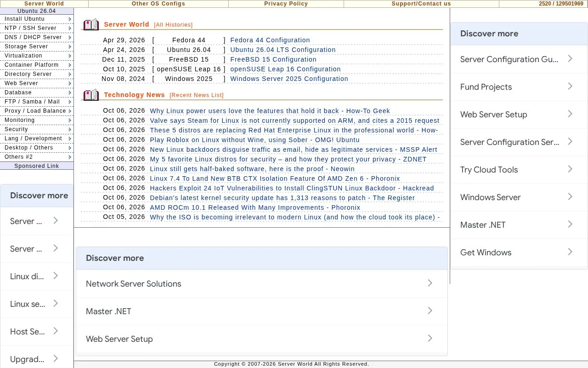This screenshot has width=588, height=368.
Task: Click the chevron beside Windows Server
Action: [x=570, y=197]
